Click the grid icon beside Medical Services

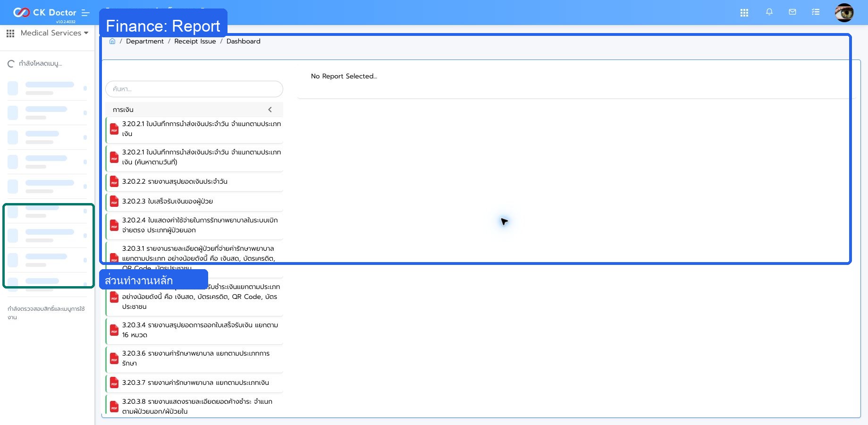(10, 33)
